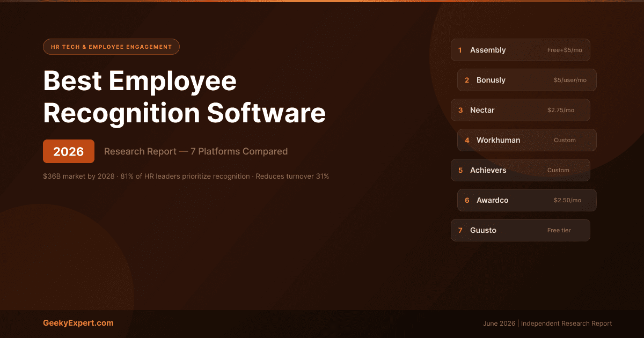Screen dimensions: 644x338
Task: Click the 2026 year badge
Action: coord(69,151)
